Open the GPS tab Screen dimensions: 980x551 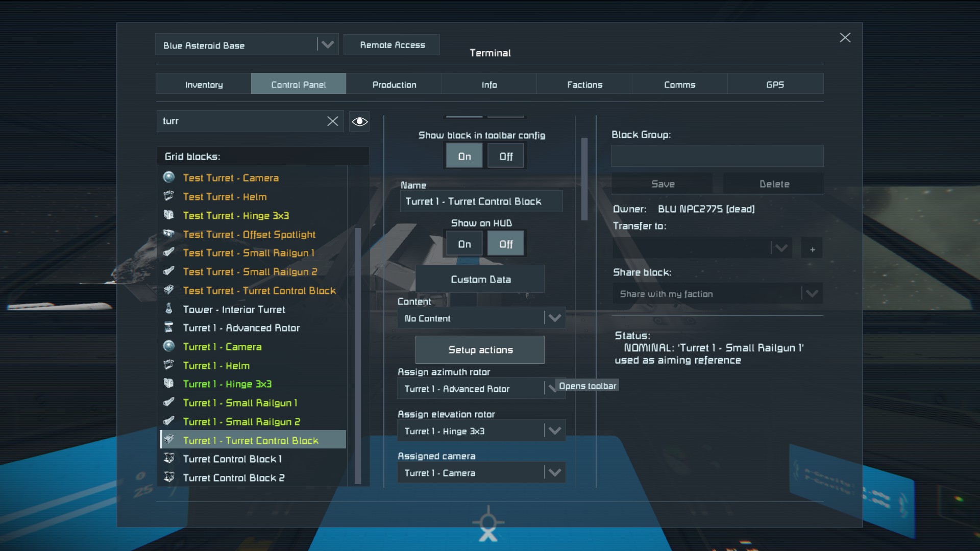[x=775, y=85]
